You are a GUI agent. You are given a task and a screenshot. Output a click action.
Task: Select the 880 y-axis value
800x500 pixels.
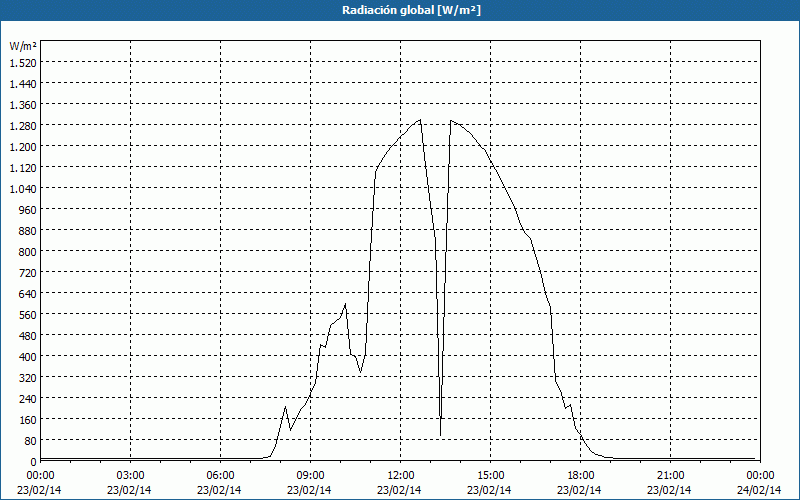(28, 231)
